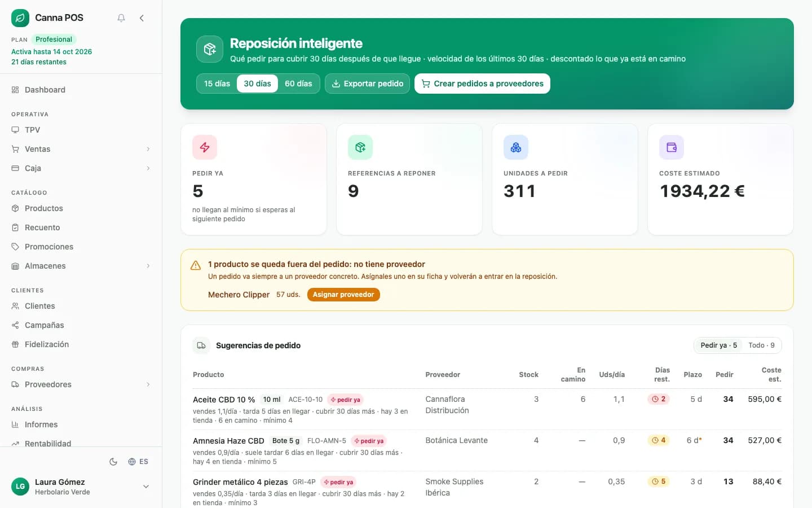Viewport: 812px width, 508px height.
Task: Select the 60 días coverage period
Action: click(298, 84)
